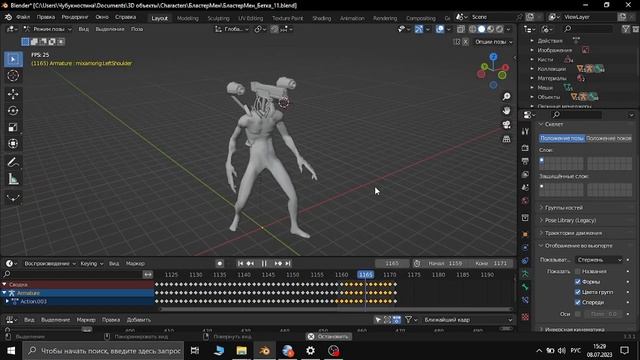Switch to the Animation workspace tab
This screenshot has height=360, width=640.
[x=352, y=18]
